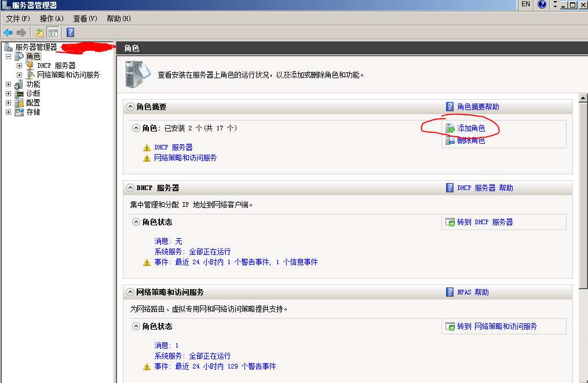Click DHCP 事件 1 个警告事件 link
This screenshot has height=383, width=588.
coord(236,262)
